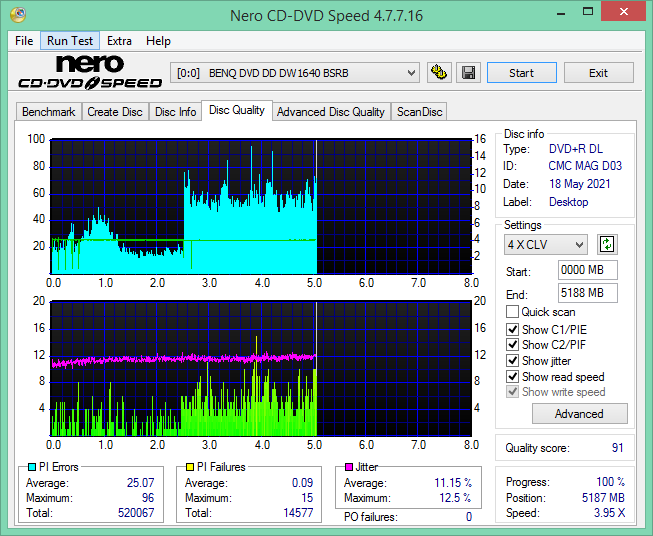Switch to the Disc Info tab
The height and width of the screenshot is (536, 653).
click(x=175, y=112)
